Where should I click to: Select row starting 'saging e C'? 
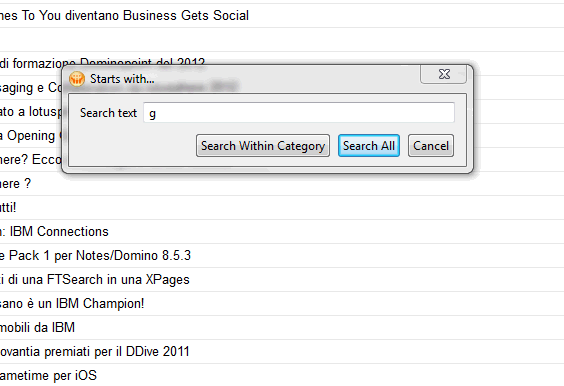(x=31, y=87)
